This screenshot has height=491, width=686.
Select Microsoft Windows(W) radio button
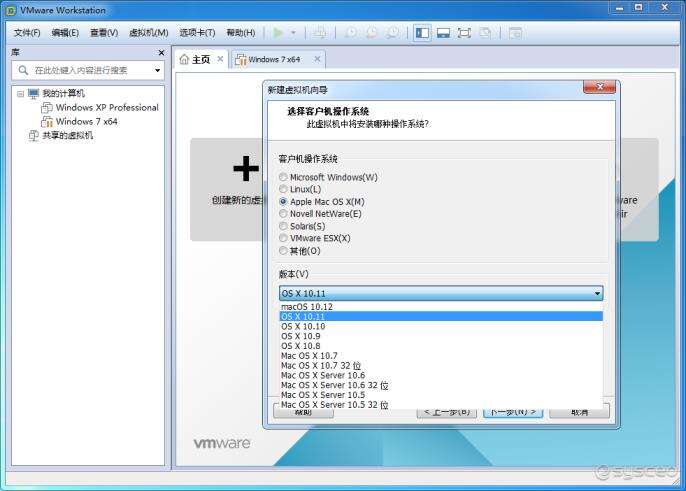(x=283, y=177)
